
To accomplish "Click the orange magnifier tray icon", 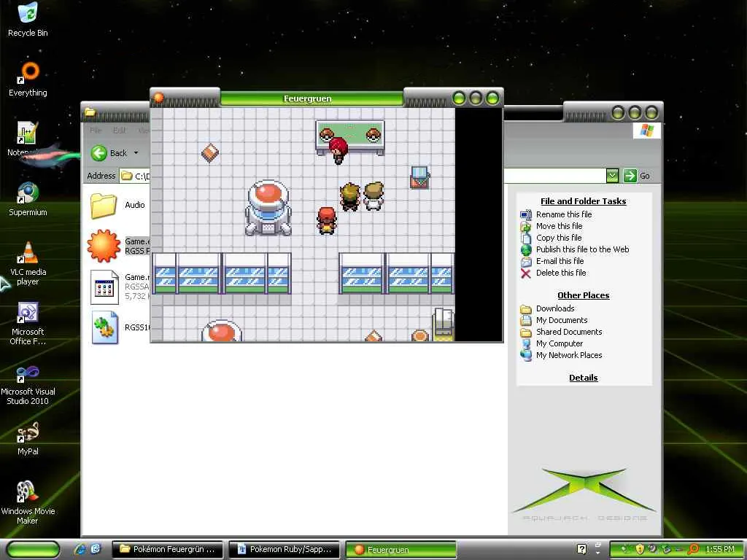I will click(694, 549).
